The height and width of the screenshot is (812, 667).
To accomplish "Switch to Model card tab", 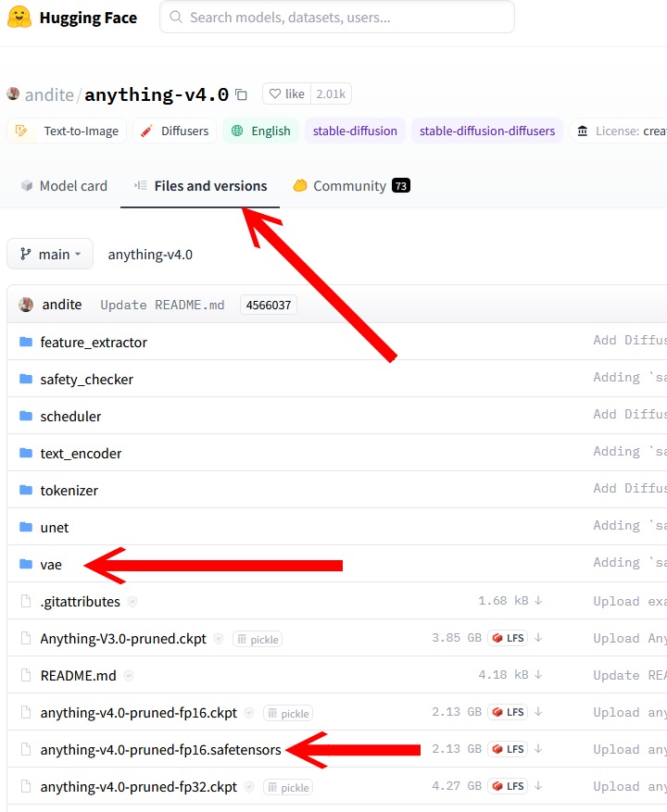I will [64, 186].
